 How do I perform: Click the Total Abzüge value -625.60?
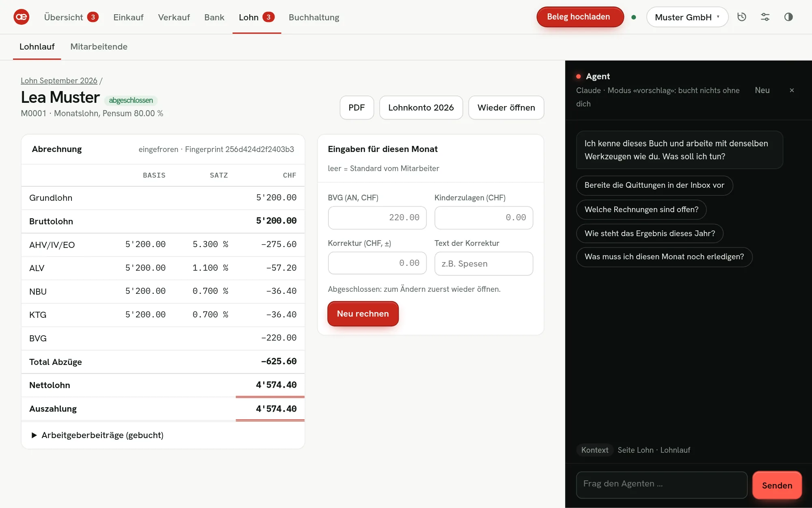(279, 361)
